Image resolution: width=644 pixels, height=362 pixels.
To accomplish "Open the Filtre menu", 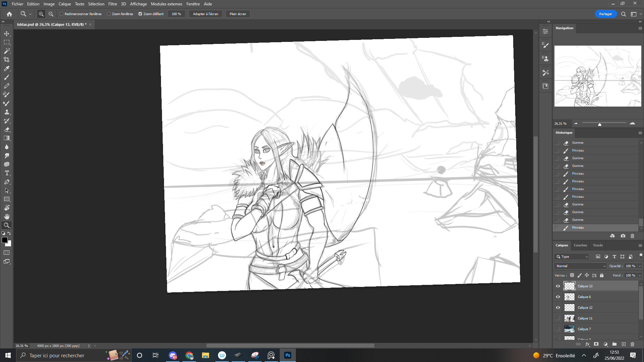I will (112, 4).
